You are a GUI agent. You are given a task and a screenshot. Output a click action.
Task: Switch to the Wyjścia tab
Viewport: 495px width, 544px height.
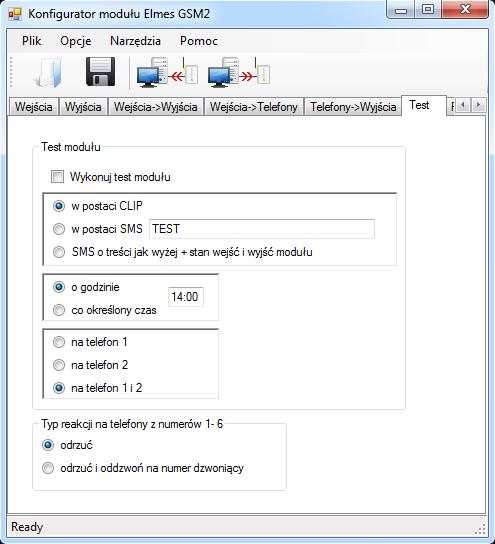[83, 107]
